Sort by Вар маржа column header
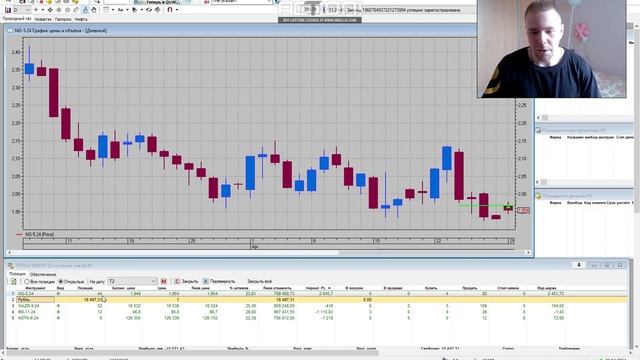 (x=547, y=288)
